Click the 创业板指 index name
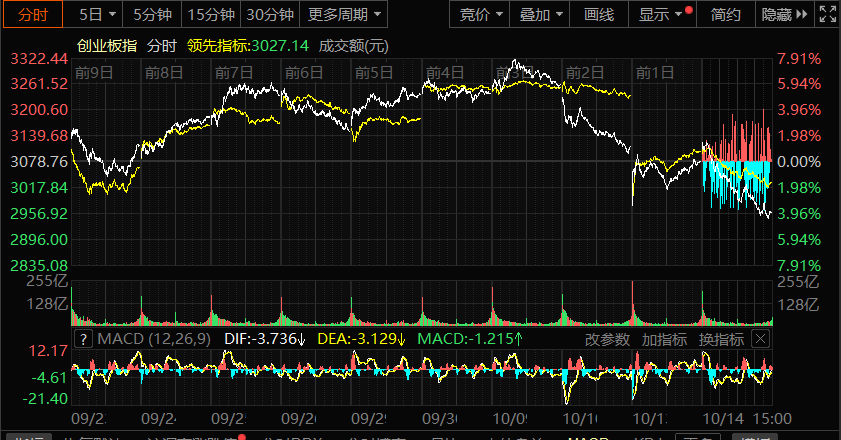The image size is (841, 440). point(107,46)
